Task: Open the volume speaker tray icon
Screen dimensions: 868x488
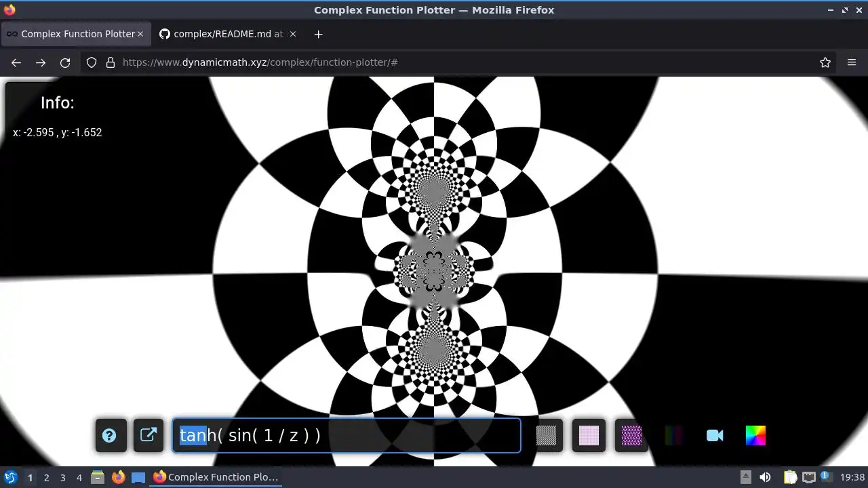Action: (765, 477)
